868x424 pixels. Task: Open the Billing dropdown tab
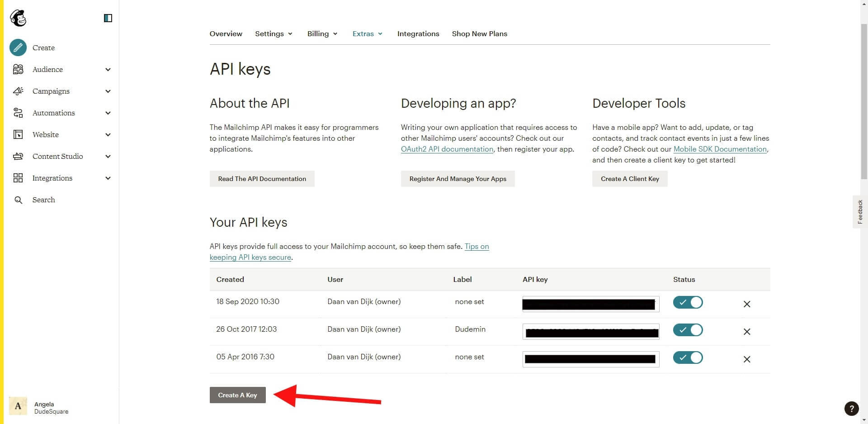[x=322, y=33]
